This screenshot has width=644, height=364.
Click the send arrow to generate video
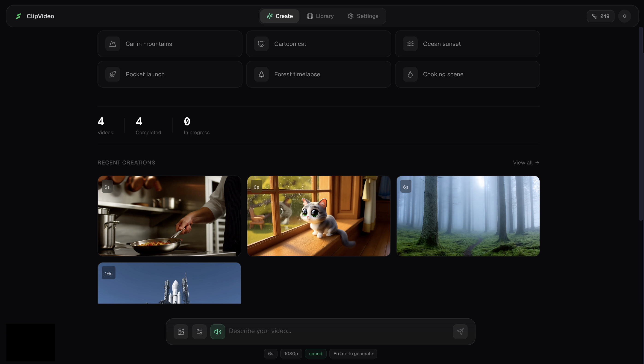(460, 331)
